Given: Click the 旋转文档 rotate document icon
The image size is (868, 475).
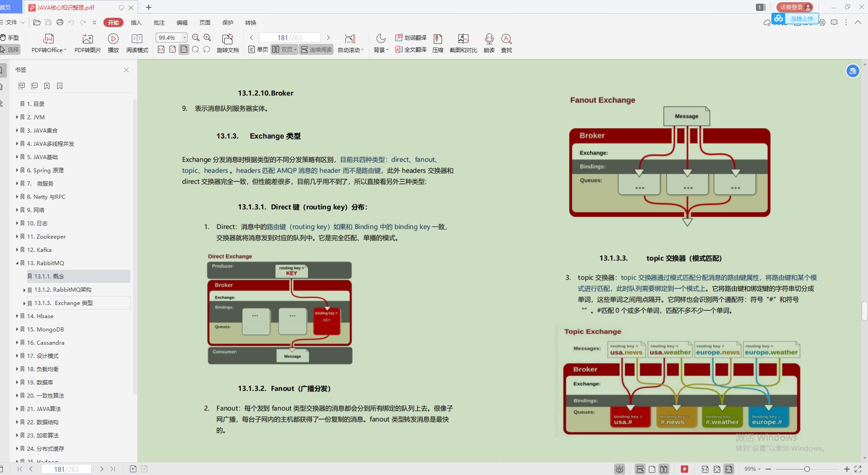Looking at the screenshot, I should 227,43.
